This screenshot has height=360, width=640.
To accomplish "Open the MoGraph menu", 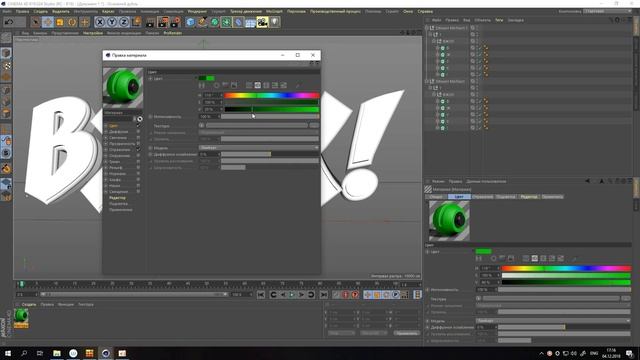I will coord(274,11).
